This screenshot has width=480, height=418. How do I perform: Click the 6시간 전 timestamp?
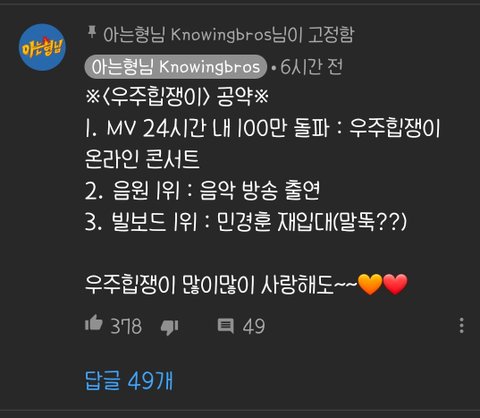click(311, 67)
